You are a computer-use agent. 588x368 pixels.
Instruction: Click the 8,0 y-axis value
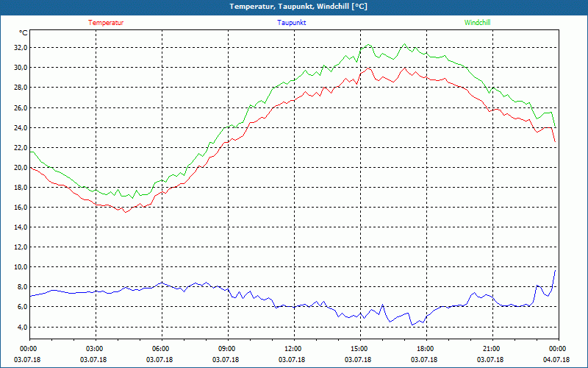(x=22, y=287)
